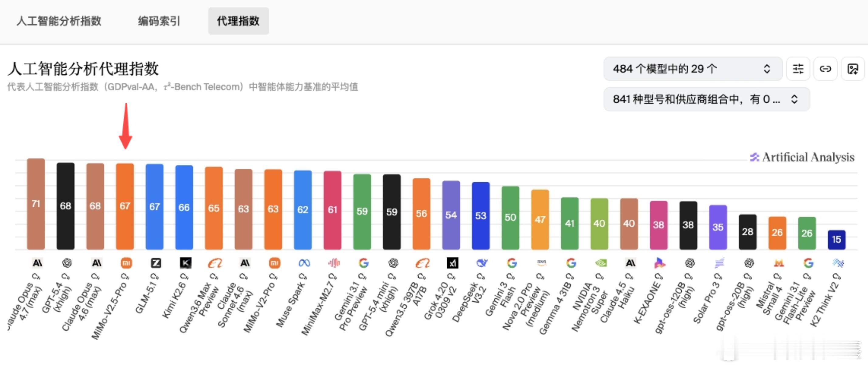Click the Anthropic logo under Claude Opus 4.7

pos(37,263)
